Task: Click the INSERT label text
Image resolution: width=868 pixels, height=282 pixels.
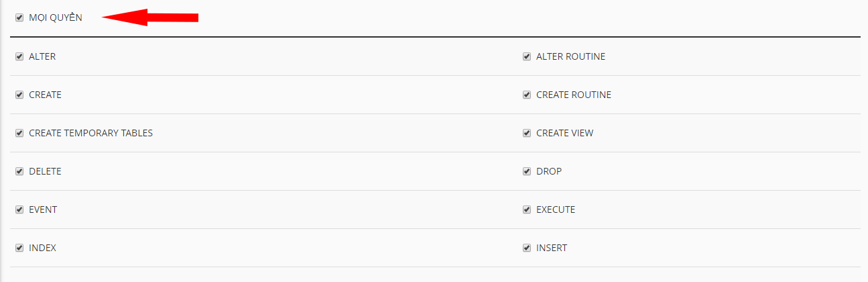Action: pos(552,248)
